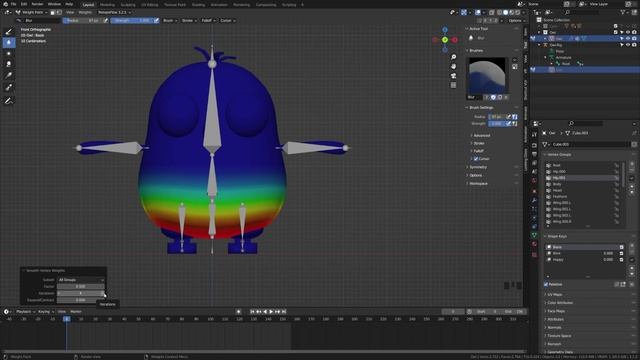Toggle the Relative shape keys checkbox

[x=546, y=284]
